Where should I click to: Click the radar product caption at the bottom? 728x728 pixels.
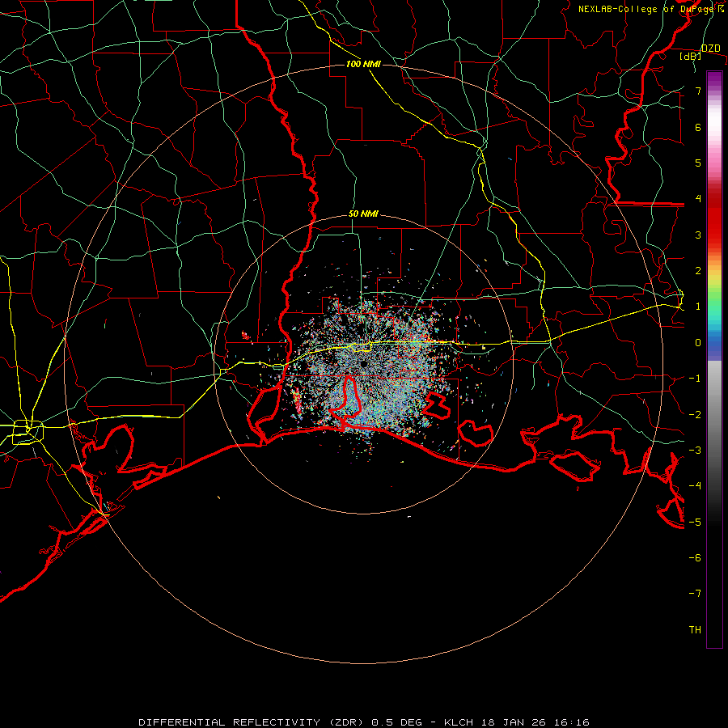click(x=363, y=722)
